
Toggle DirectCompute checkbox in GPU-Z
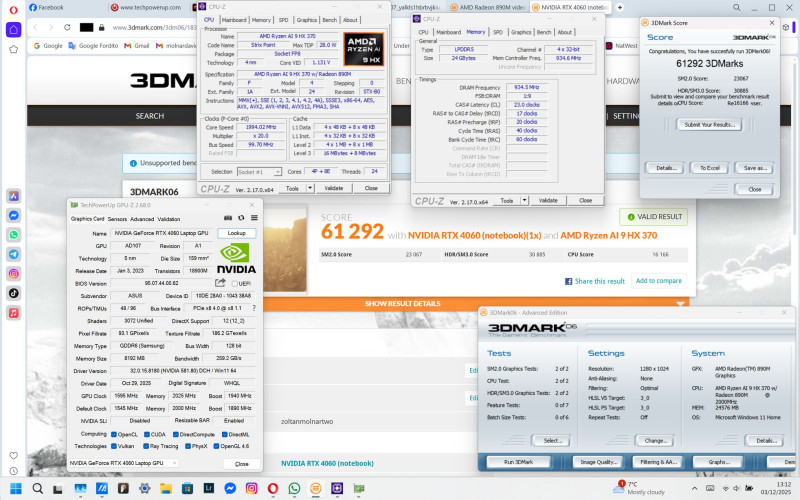click(176, 435)
